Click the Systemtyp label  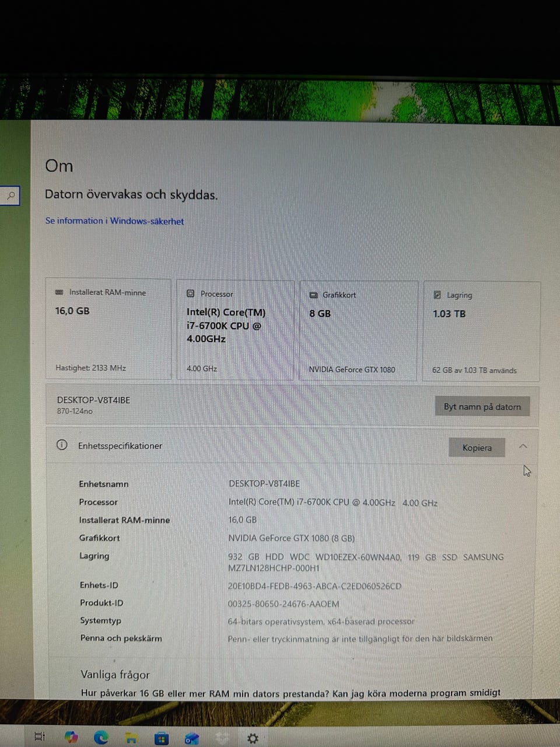[100, 620]
